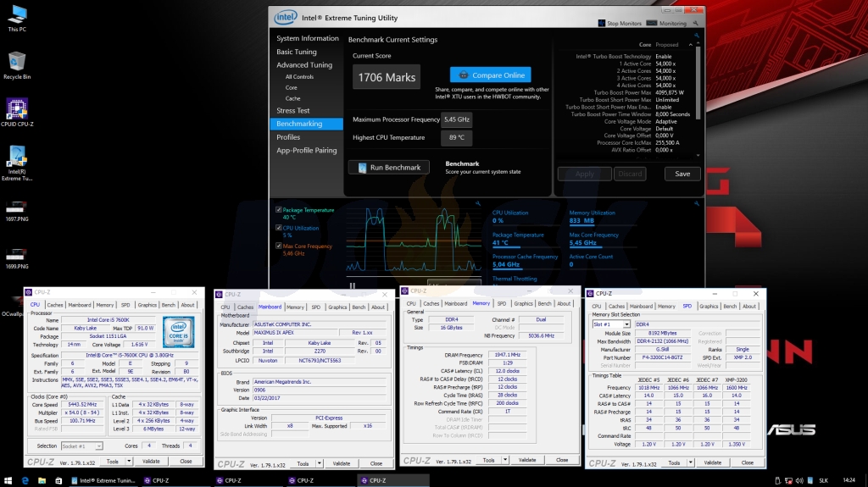Viewport: 868px width, 487px height.
Task: Open Tools dropdown arrow in CPU-Z Memory window
Action: tap(505, 460)
